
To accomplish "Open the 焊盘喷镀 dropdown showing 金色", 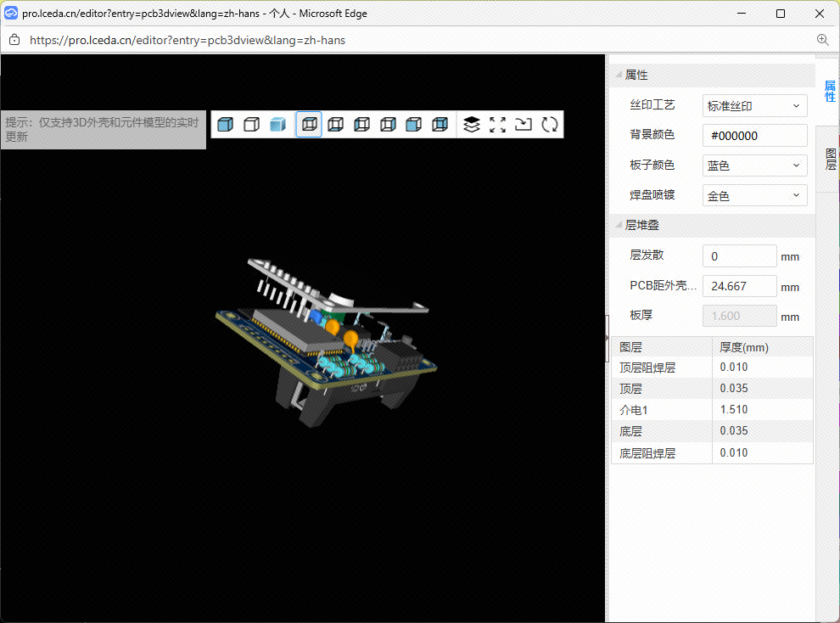I will tap(754, 195).
